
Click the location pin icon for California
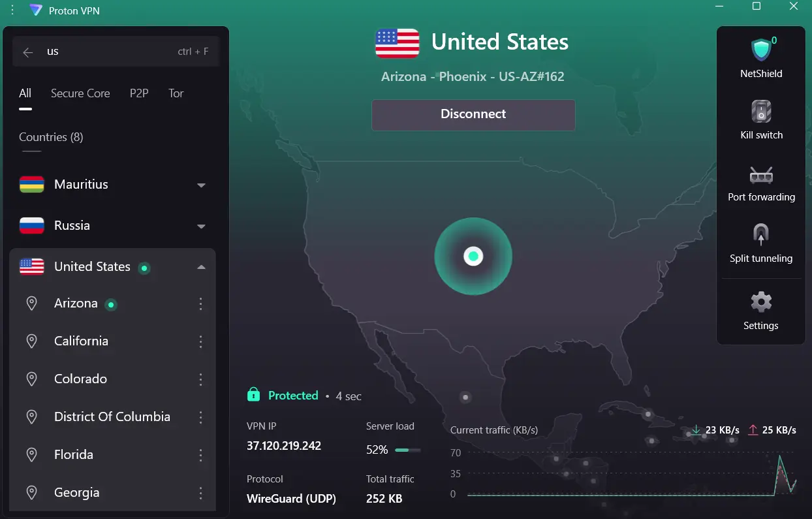tap(31, 341)
